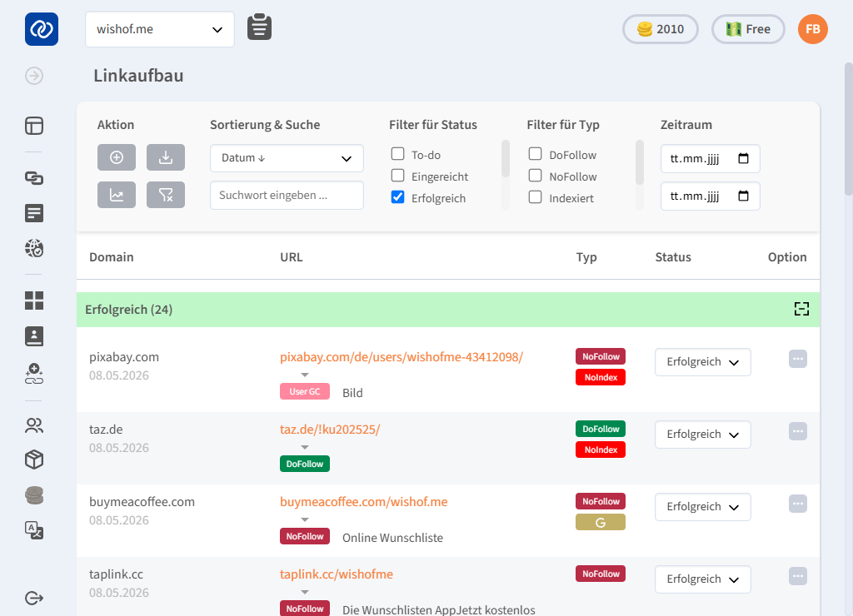Click the blue link logo icon

tap(42, 29)
